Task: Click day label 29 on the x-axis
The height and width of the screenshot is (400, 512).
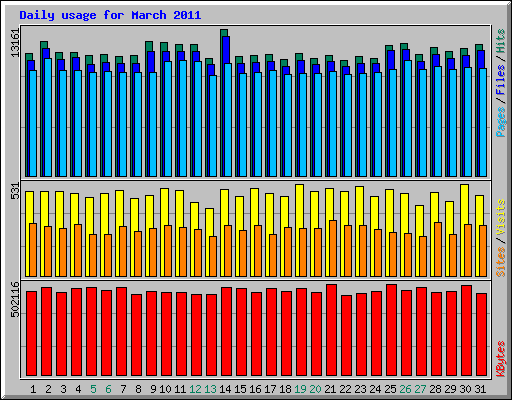Action: 450,389
